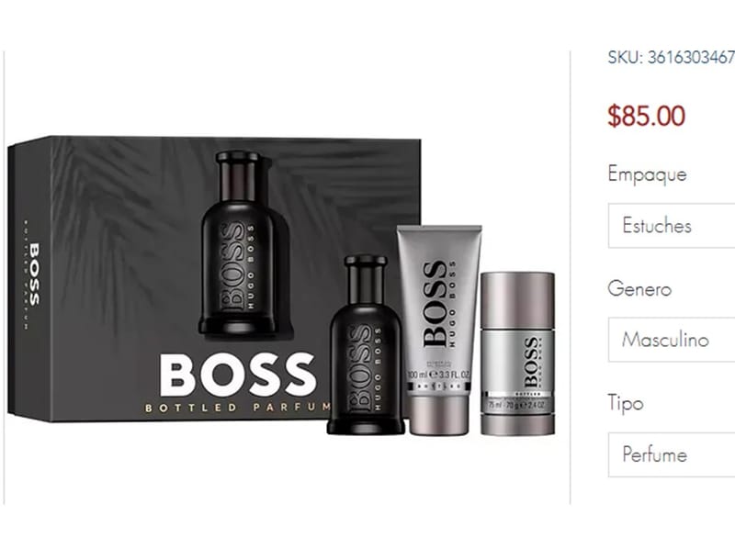Click the $85.00 price
The image size is (735, 560).
[647, 116]
